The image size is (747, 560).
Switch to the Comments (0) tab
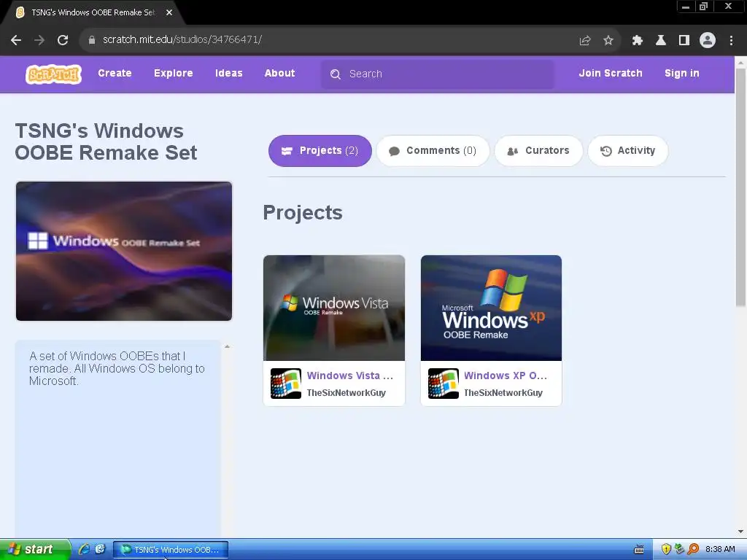click(x=433, y=151)
